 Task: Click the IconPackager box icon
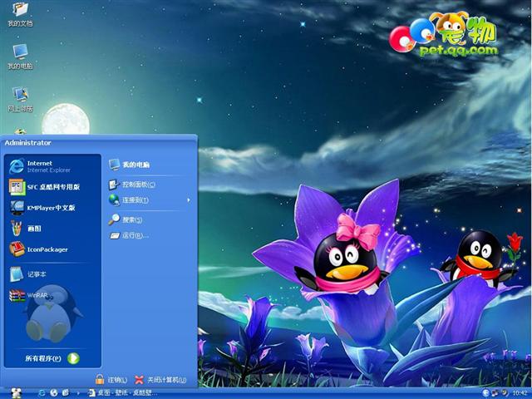[17, 249]
